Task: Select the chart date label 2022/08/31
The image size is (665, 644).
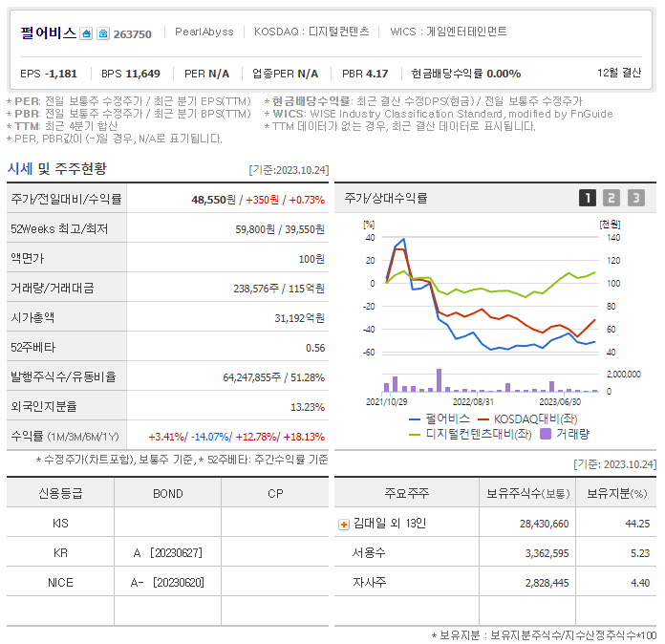Action: [x=473, y=401]
